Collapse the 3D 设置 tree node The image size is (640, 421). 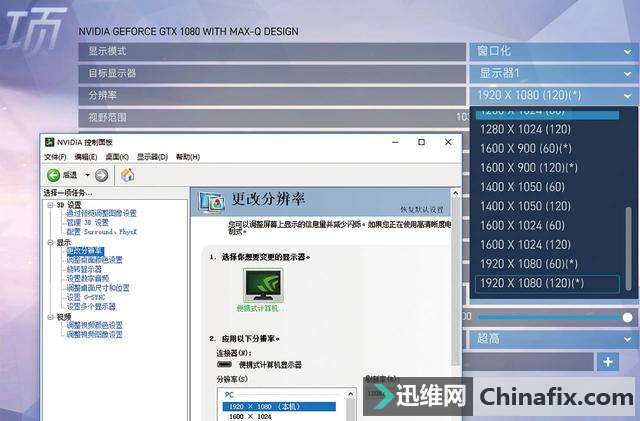coord(50,205)
